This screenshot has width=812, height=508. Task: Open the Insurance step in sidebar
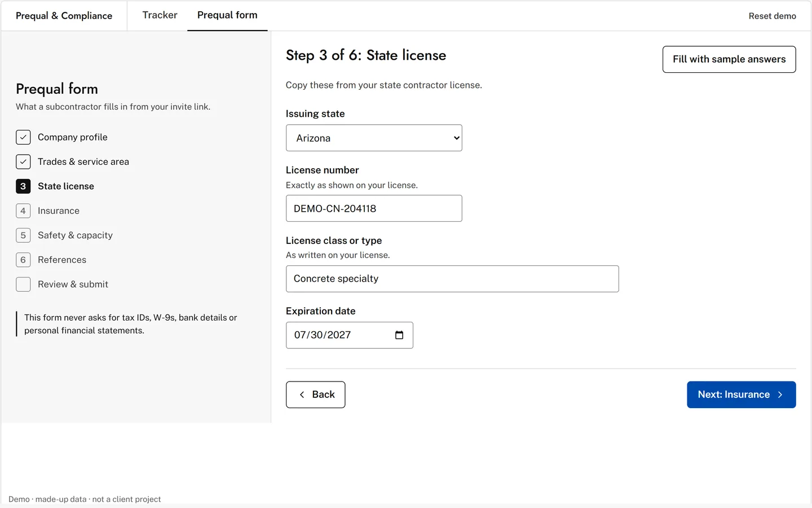coord(48,211)
